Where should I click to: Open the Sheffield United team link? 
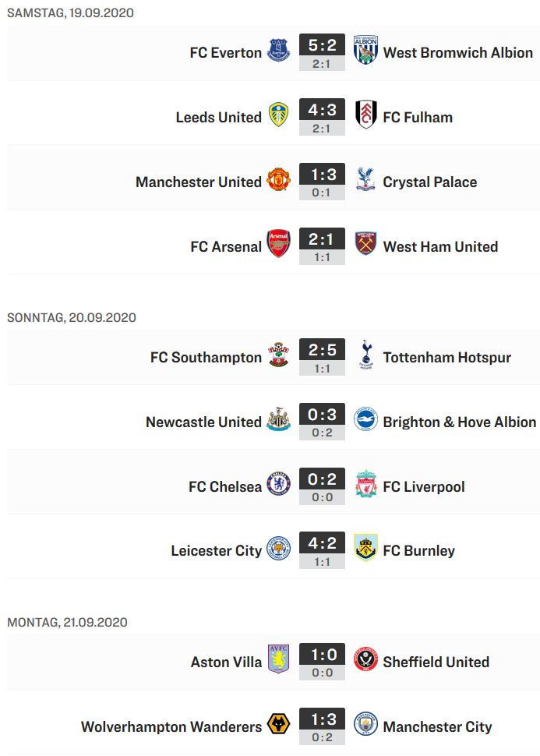436,662
